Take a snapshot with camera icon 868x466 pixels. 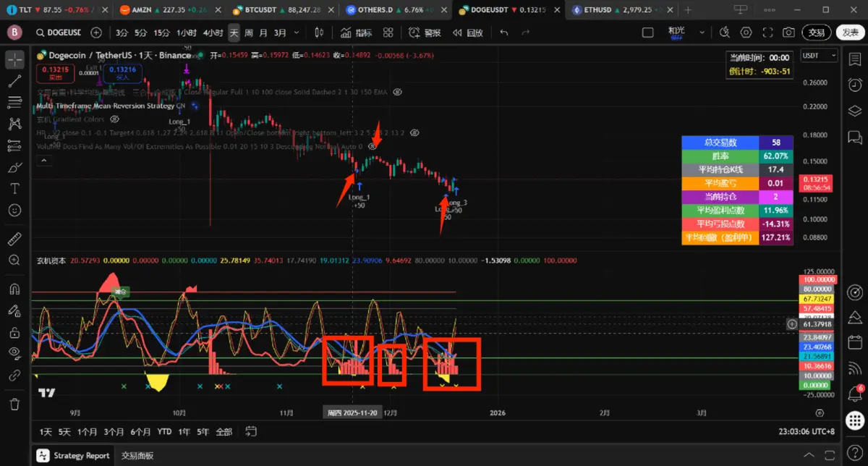click(x=789, y=33)
